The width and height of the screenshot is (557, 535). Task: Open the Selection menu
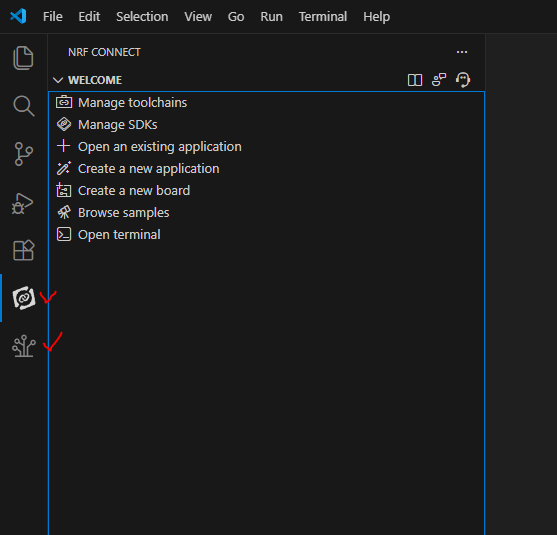pyautogui.click(x=142, y=16)
